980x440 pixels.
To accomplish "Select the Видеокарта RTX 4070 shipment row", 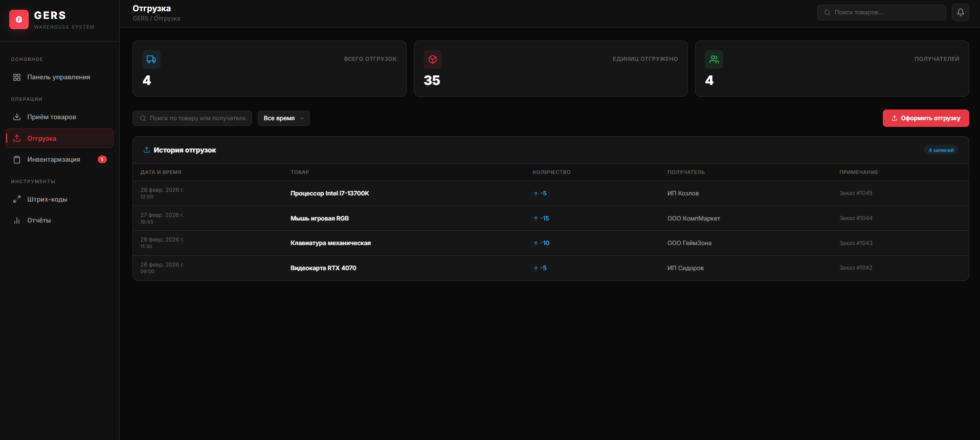I will (323, 268).
